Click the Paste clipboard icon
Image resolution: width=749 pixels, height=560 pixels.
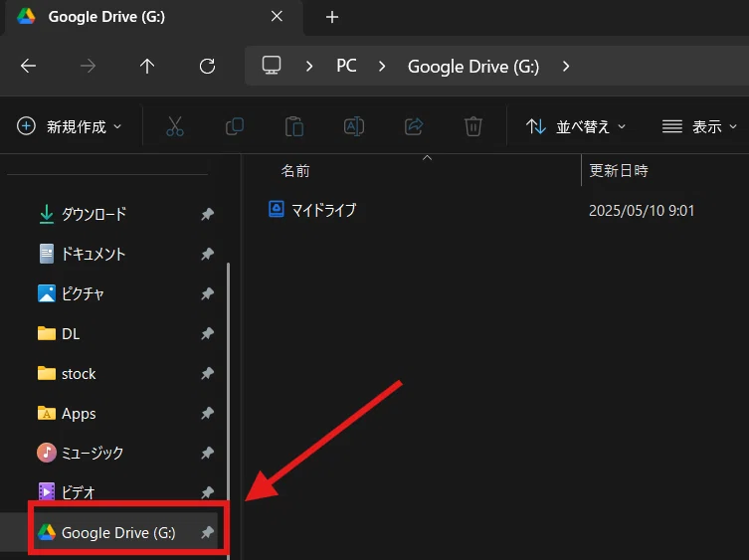(294, 126)
